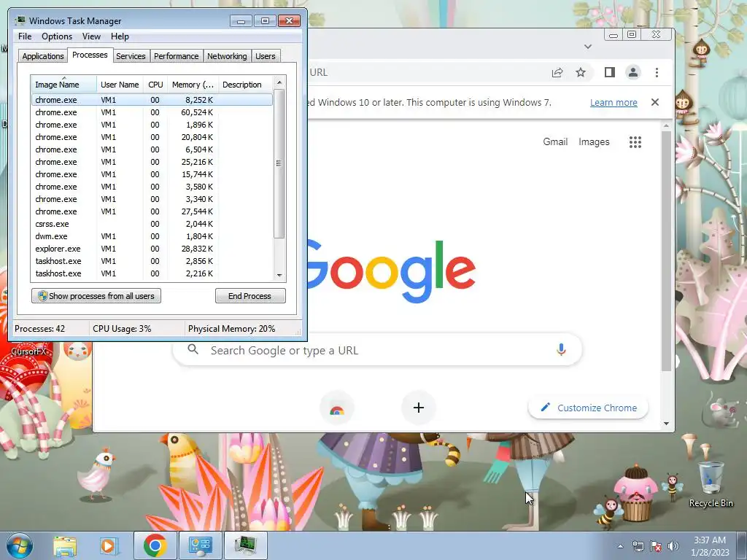Sort processes by Image Name header

pos(63,85)
